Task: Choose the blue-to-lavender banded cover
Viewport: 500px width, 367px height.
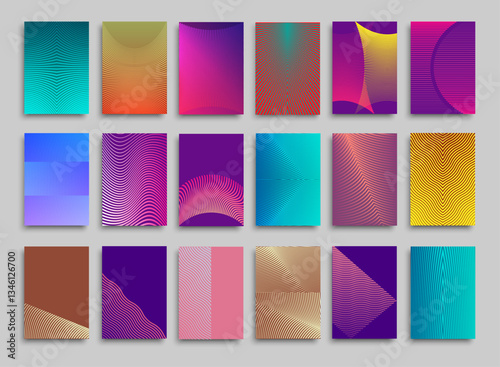Action: (57, 179)
